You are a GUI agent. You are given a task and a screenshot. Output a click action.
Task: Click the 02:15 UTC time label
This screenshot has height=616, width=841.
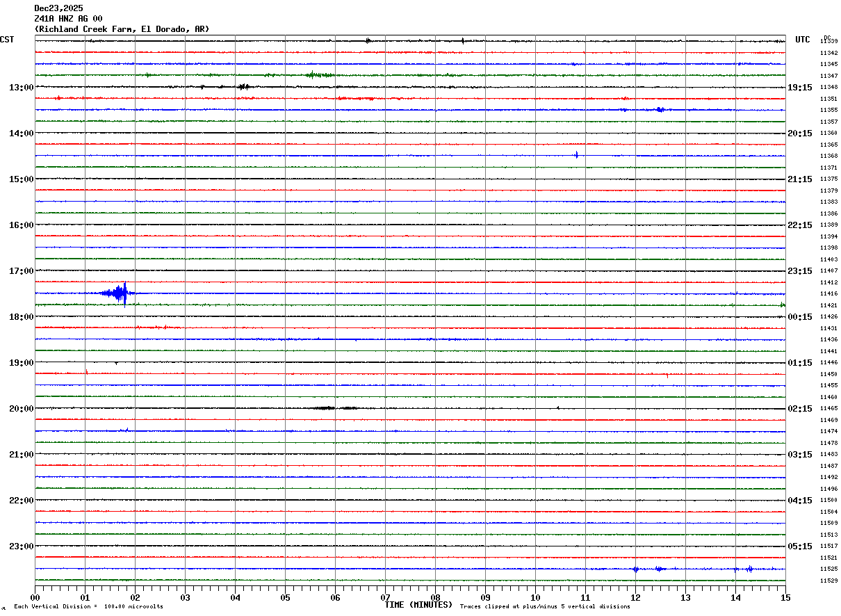pos(800,409)
